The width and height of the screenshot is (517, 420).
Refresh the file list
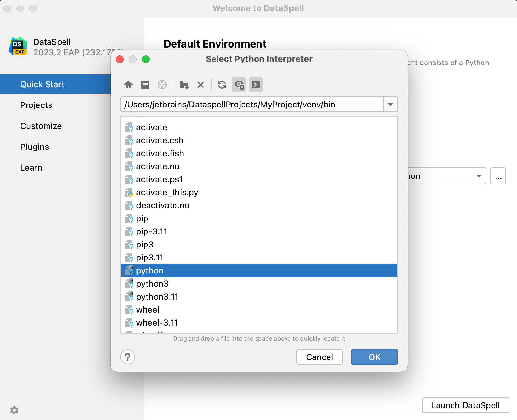pyautogui.click(x=222, y=85)
